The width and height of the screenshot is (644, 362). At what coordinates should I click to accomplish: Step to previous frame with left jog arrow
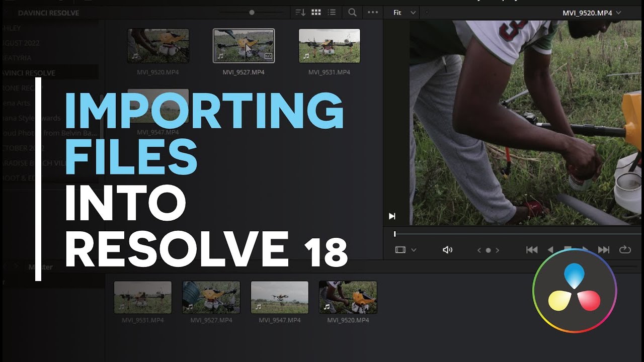click(479, 250)
